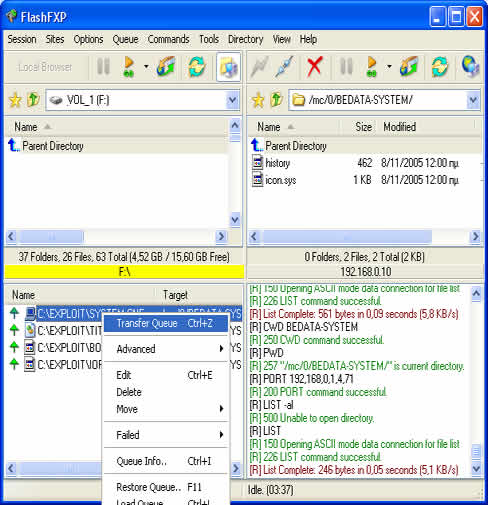Choose Edit from the context menu
This screenshot has width=488, height=505.
pyautogui.click(x=166, y=375)
